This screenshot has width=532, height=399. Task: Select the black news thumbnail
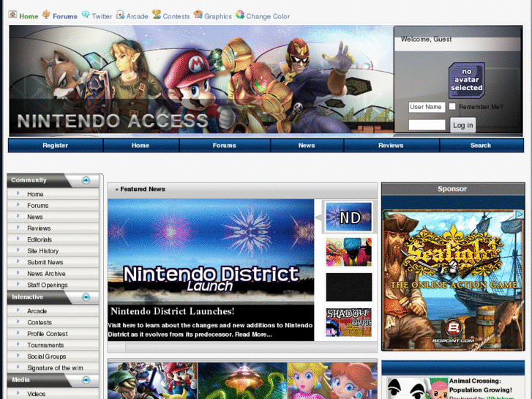point(349,287)
